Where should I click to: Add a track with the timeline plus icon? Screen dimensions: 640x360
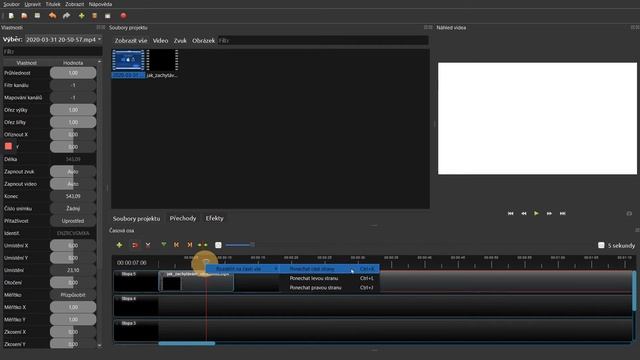[119, 245]
